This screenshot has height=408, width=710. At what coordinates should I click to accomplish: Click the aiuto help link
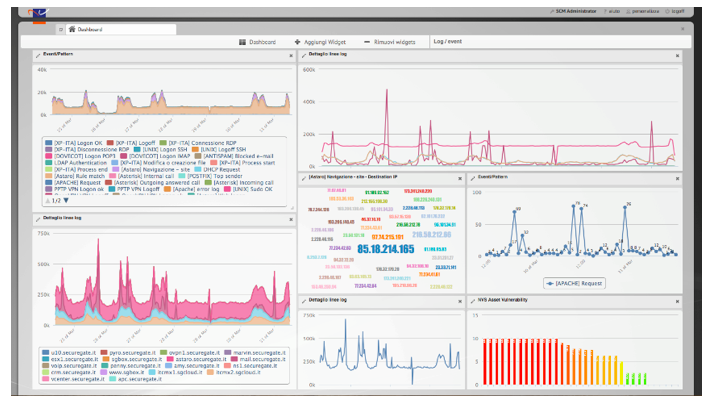(611, 11)
